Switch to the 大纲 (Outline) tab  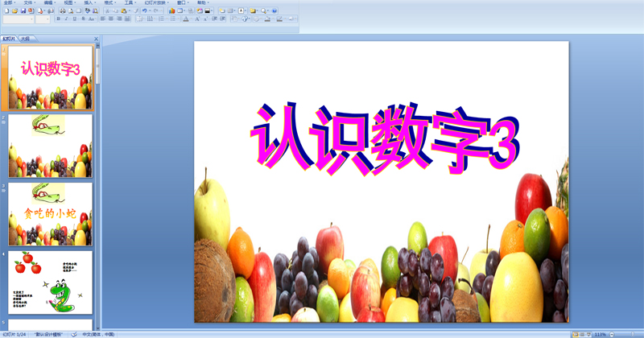[26, 38]
